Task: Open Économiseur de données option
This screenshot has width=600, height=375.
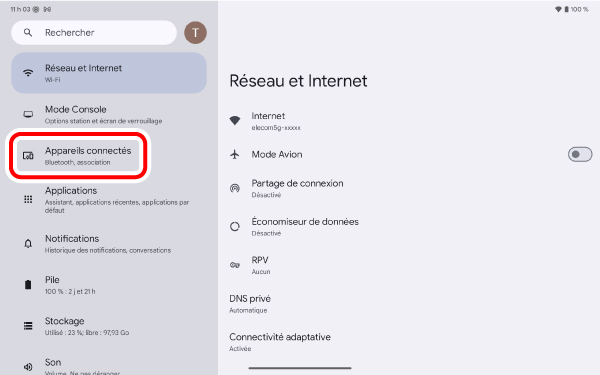Action: pyautogui.click(x=409, y=227)
